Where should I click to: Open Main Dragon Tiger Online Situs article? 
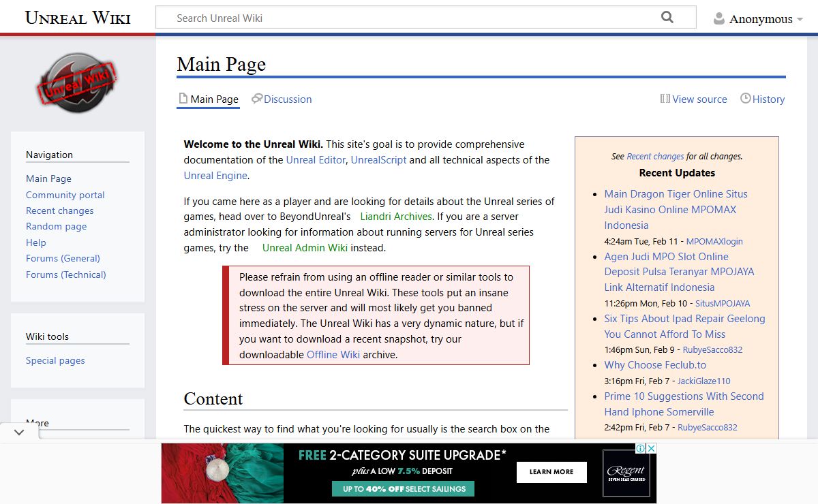coord(676,210)
